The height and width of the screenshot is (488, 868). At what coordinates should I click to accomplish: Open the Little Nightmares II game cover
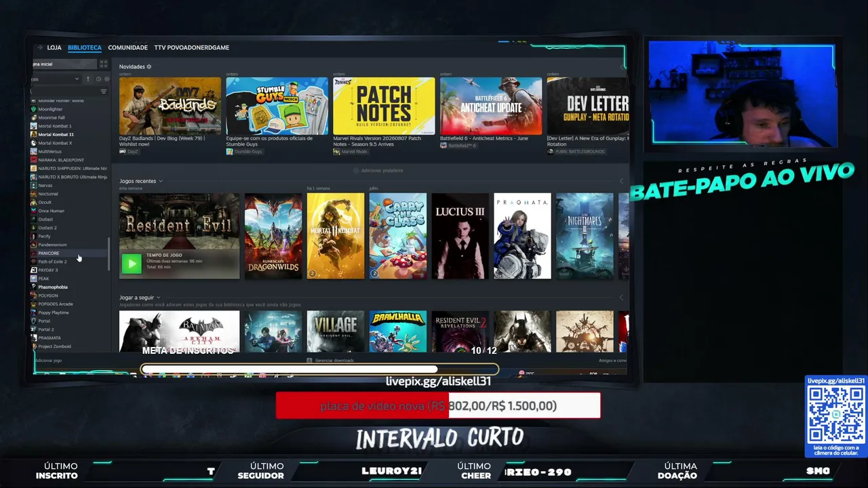585,236
